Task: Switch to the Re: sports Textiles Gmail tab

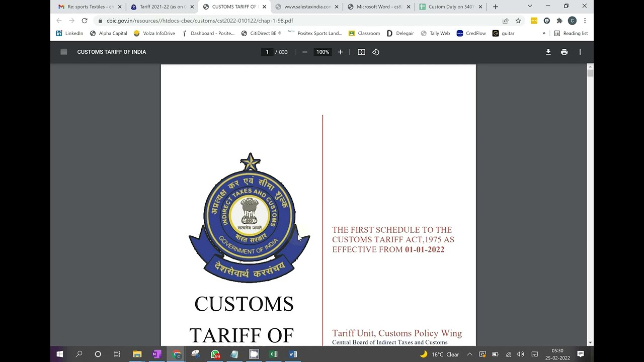Action: [90, 7]
